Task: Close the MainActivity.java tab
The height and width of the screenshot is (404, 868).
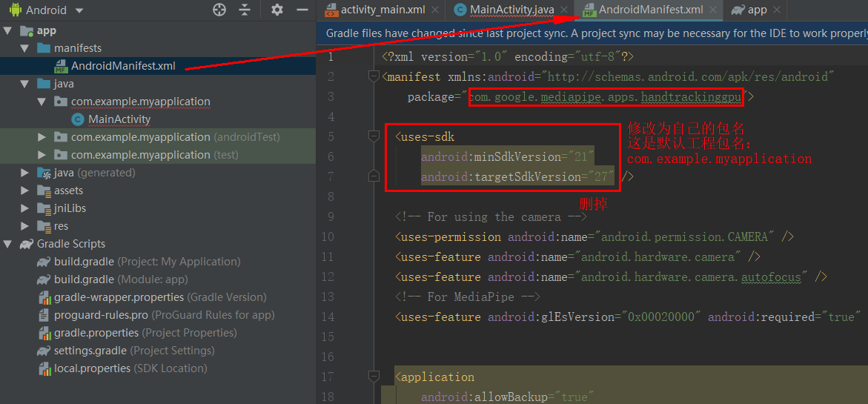Action: click(564, 10)
